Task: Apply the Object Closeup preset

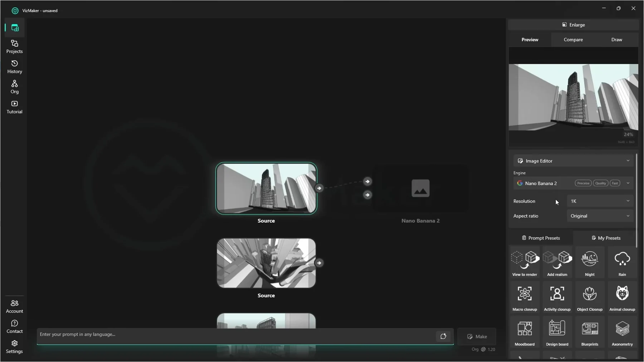Action: [590, 297]
